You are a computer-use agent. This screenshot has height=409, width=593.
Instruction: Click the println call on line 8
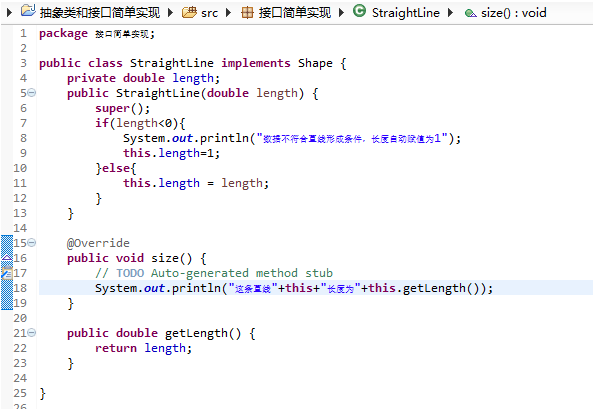click(292, 138)
